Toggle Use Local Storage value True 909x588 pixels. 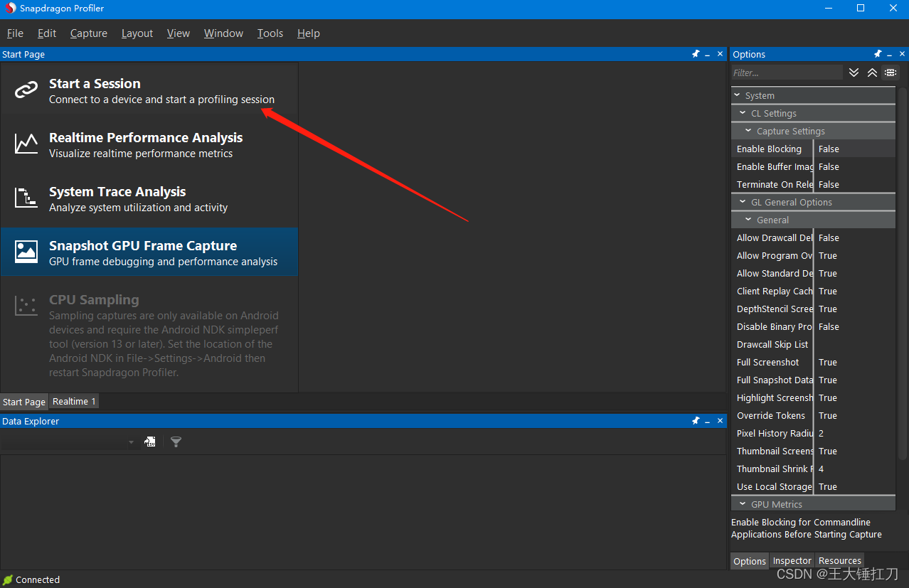[x=855, y=486]
